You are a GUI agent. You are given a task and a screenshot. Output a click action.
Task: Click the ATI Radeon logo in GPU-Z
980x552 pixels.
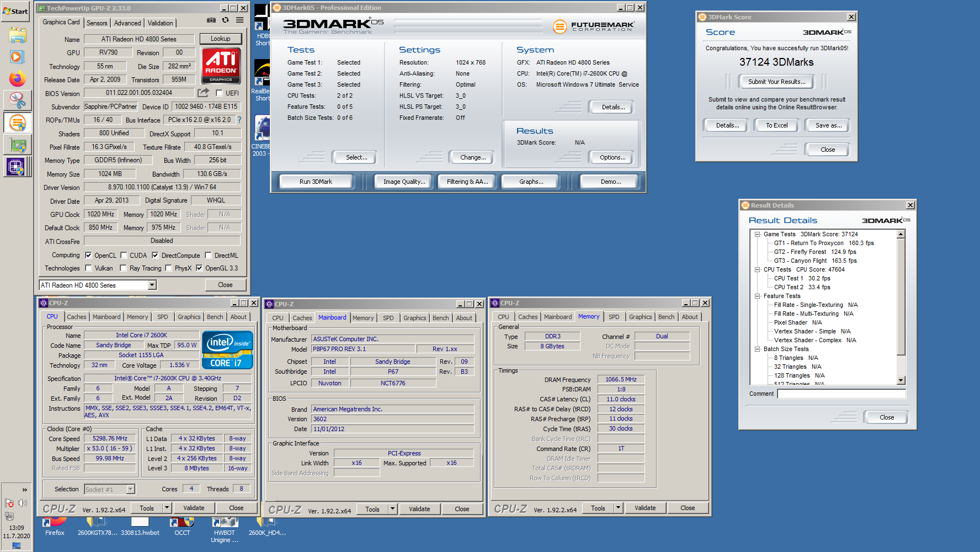click(221, 66)
